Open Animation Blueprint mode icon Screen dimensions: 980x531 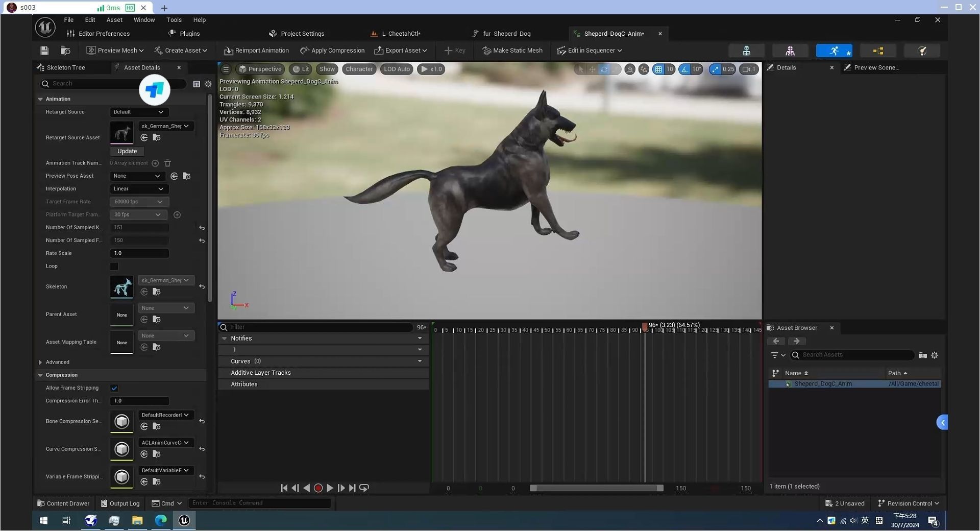coord(878,51)
